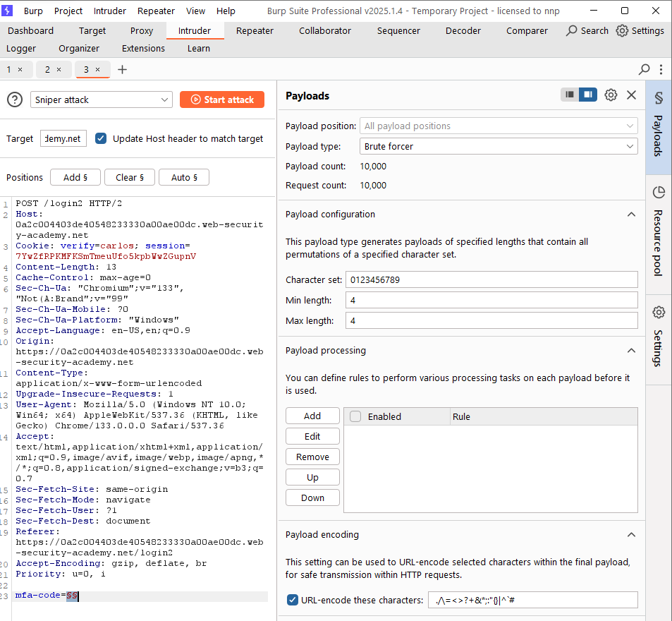Click the Max length field
Screen dimensions: 672x621
coord(491,320)
